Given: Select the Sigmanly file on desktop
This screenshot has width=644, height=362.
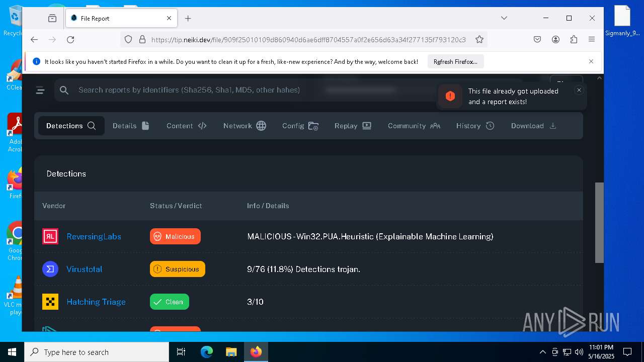Looking at the screenshot, I should point(622,21).
